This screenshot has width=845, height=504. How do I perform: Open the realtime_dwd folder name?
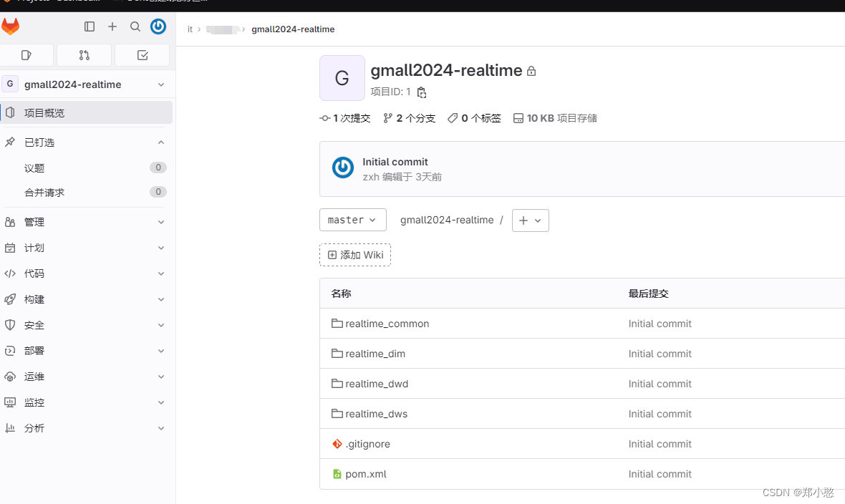pyautogui.click(x=377, y=384)
